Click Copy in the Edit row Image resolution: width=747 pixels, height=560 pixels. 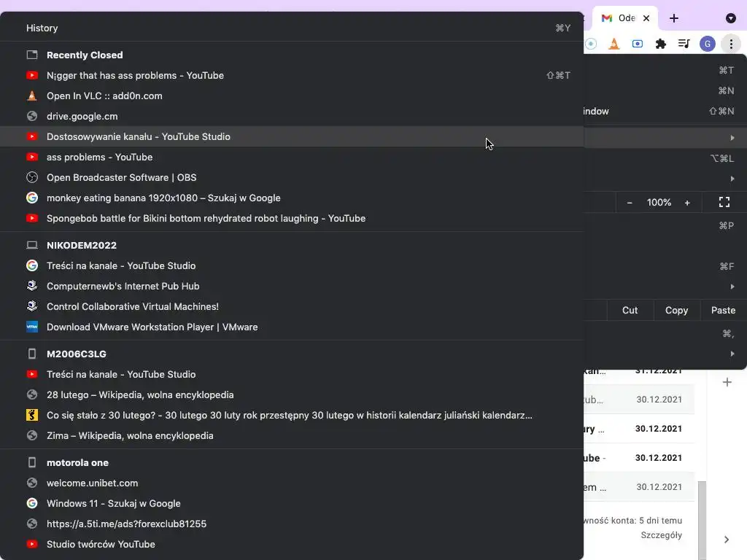[x=676, y=311]
